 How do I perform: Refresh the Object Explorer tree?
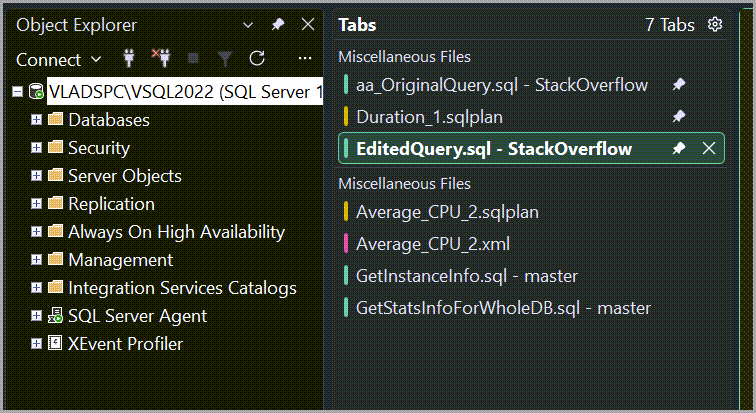coord(257,59)
